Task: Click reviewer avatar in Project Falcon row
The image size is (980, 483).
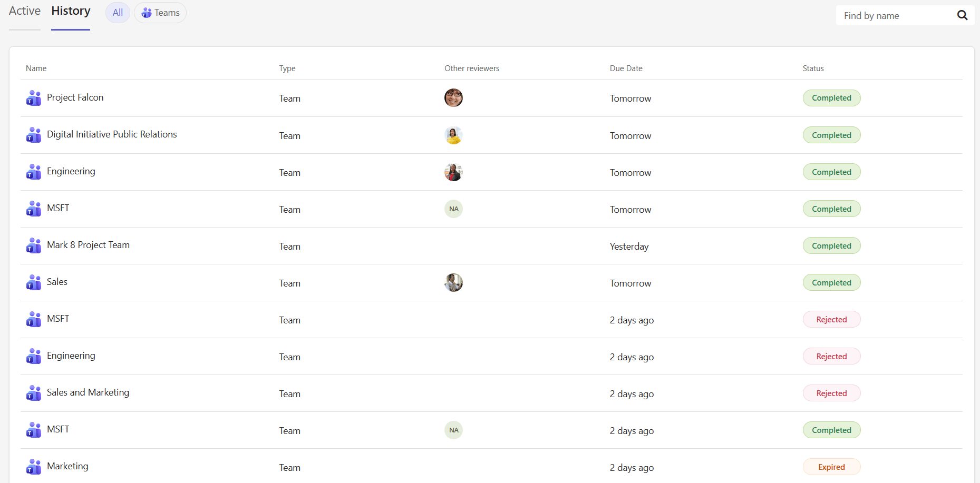Action: 453,98
